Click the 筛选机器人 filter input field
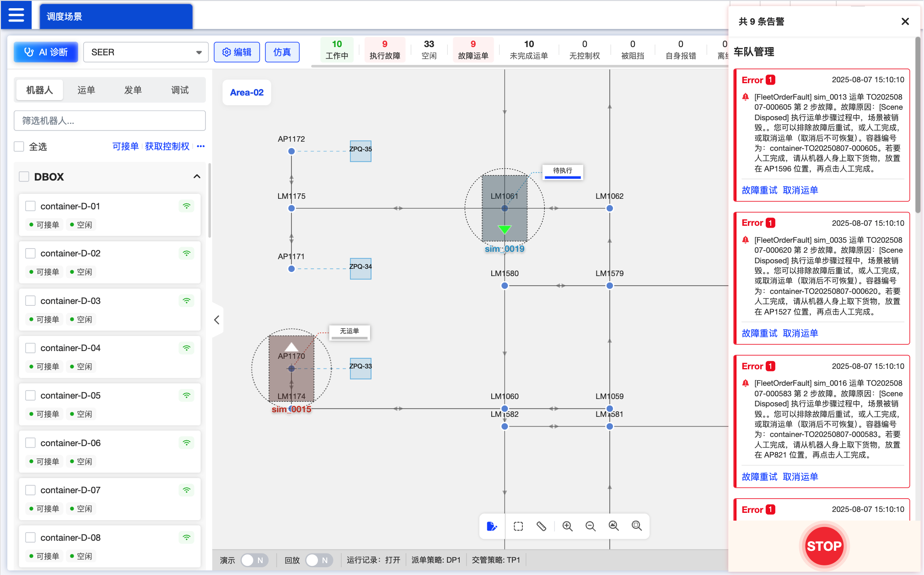 point(110,121)
